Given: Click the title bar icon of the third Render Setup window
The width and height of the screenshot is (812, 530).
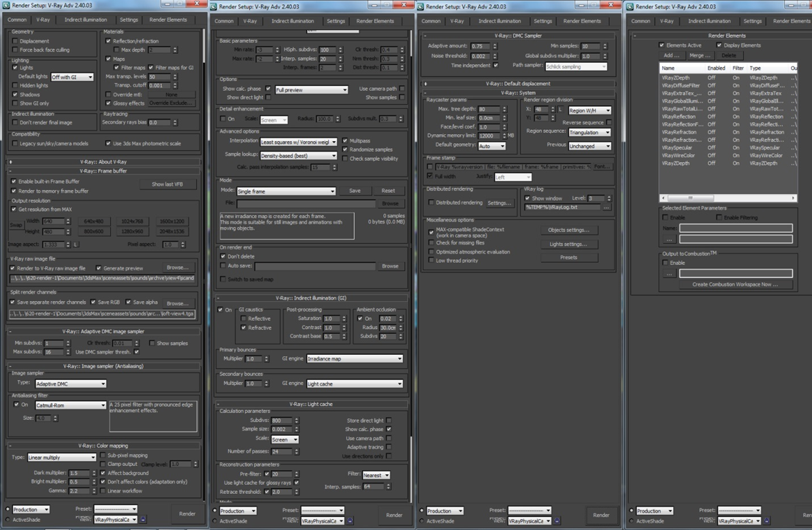Looking at the screenshot, I should pos(421,7).
